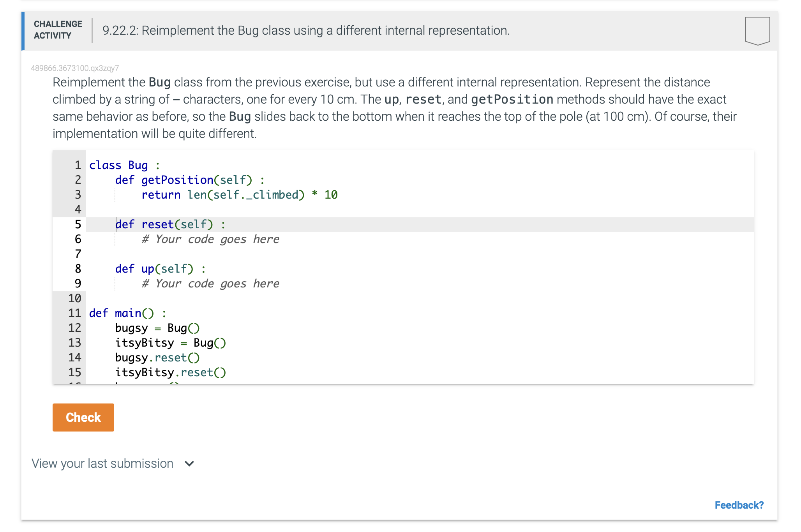Place cursor on reset comment line 6
The width and height of the screenshot is (801, 532).
[x=210, y=239]
